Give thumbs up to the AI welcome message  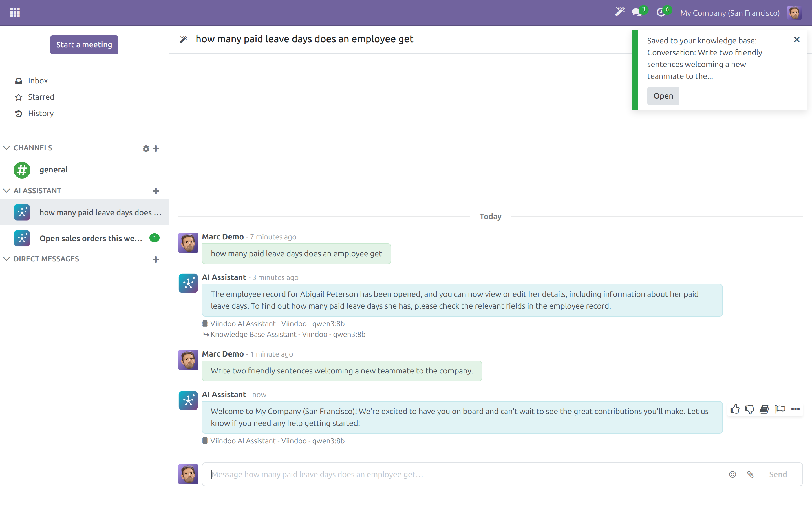(734, 409)
